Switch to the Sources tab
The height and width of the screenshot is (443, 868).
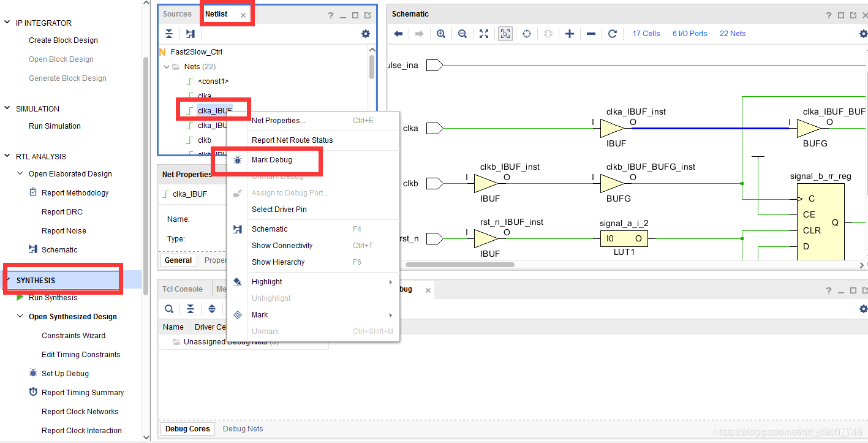pos(177,14)
